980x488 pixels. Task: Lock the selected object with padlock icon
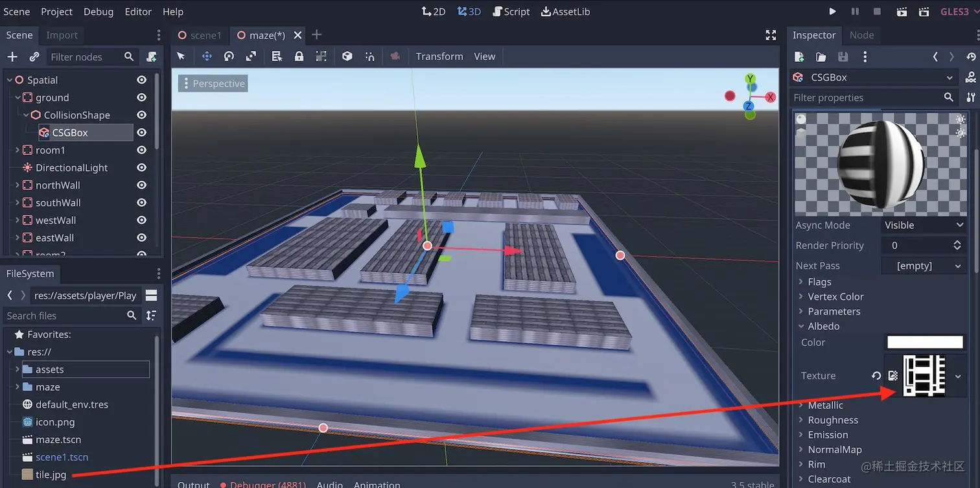coord(299,56)
